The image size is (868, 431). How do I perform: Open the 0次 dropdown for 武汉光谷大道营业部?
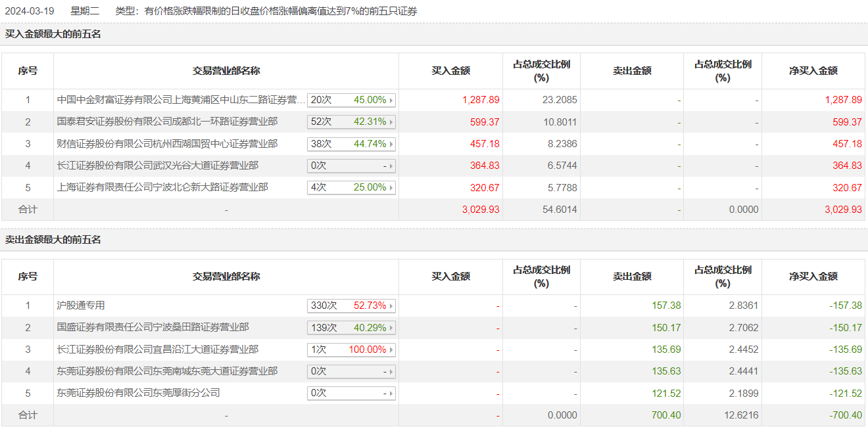(x=351, y=166)
